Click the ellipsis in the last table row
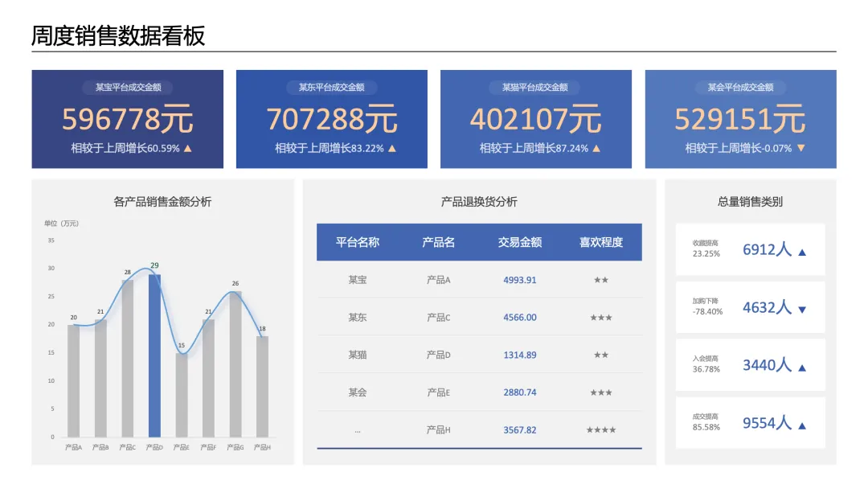Viewport: 868px width, 489px height. [358, 431]
